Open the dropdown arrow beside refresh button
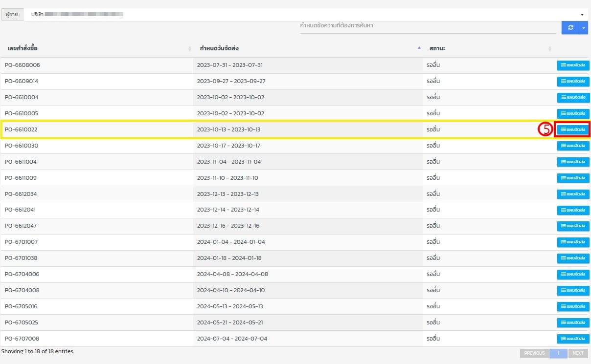The height and width of the screenshot is (364, 591). tap(583, 28)
